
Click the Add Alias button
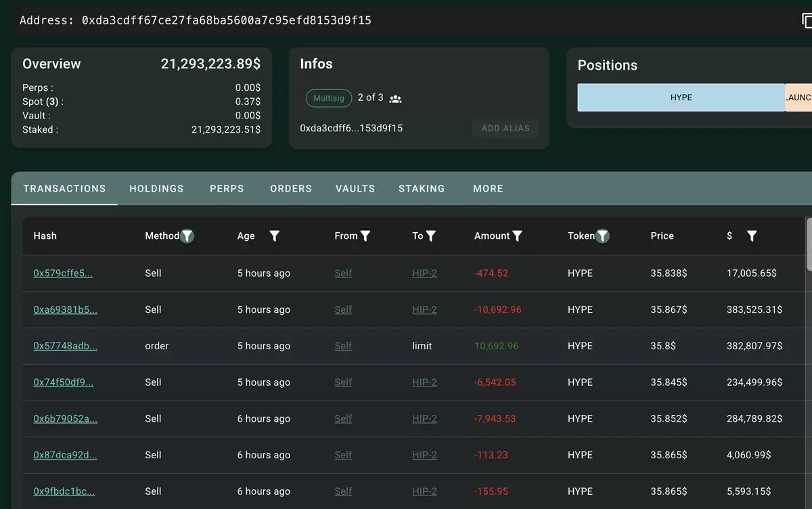tap(505, 128)
